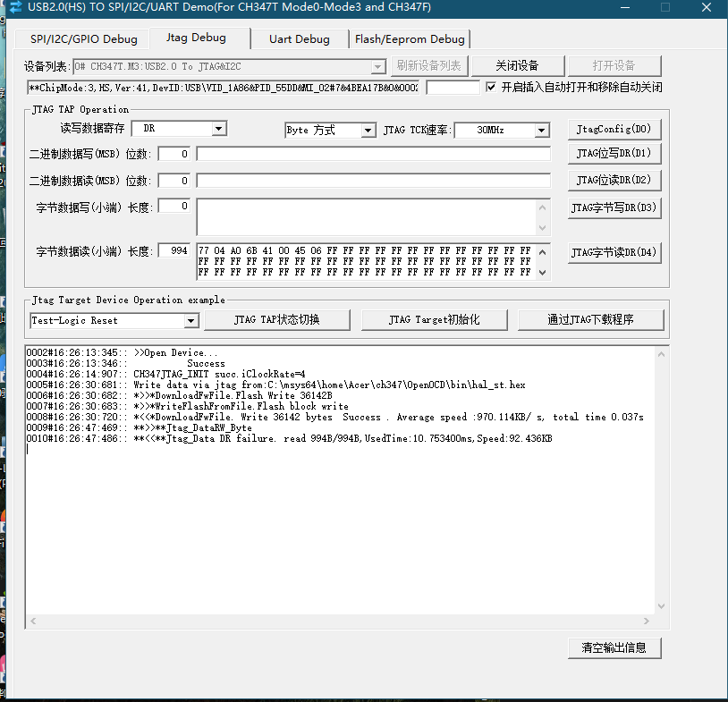The width and height of the screenshot is (728, 702).
Task: Open the device list dropdown
Action: pos(378,66)
